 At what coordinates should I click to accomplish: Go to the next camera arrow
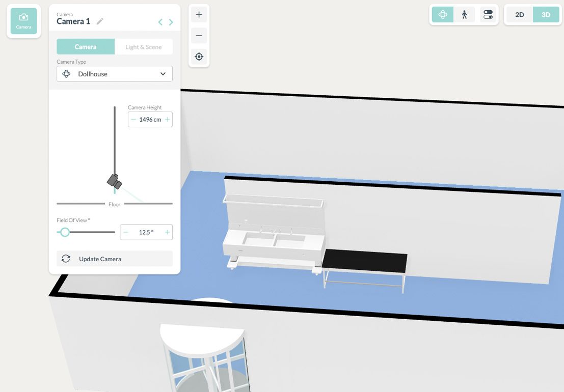tap(171, 22)
